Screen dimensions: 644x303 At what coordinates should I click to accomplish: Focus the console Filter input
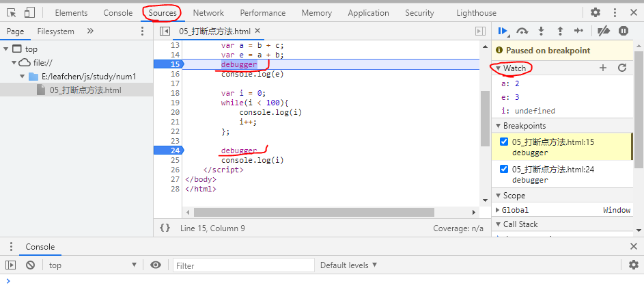point(244,265)
